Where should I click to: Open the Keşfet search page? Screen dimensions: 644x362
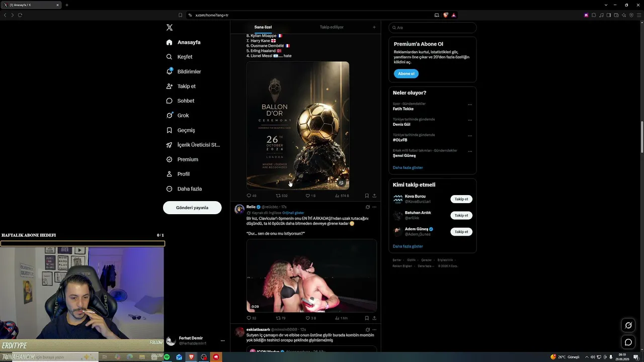(x=180, y=57)
